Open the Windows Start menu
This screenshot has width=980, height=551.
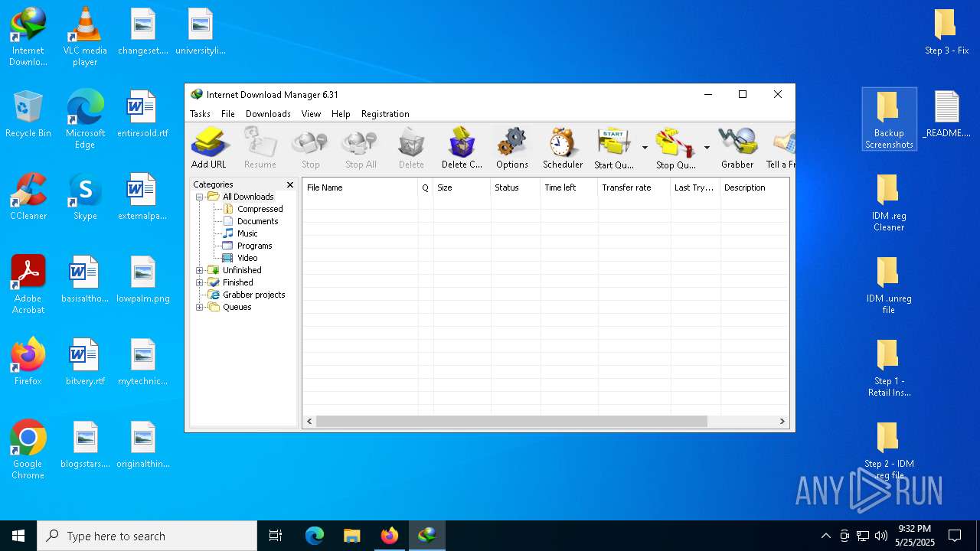pyautogui.click(x=18, y=536)
